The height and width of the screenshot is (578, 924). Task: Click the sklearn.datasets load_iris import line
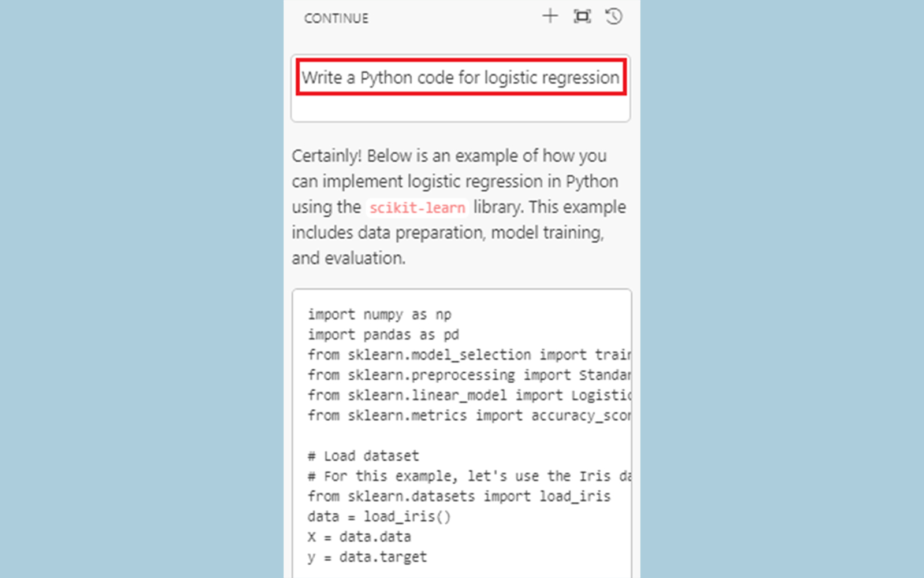point(459,497)
